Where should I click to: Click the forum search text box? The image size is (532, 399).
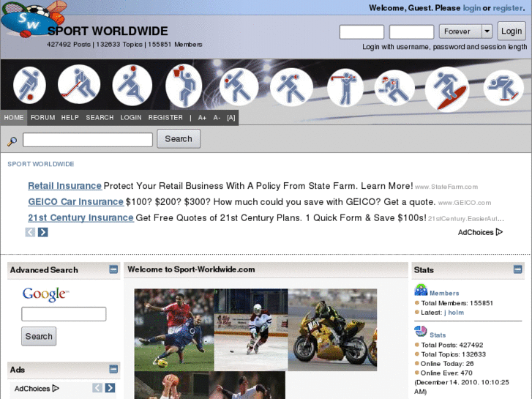coord(88,140)
